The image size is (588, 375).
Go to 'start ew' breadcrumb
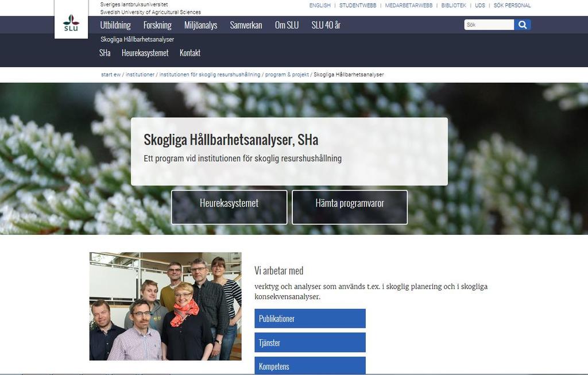pyautogui.click(x=111, y=75)
